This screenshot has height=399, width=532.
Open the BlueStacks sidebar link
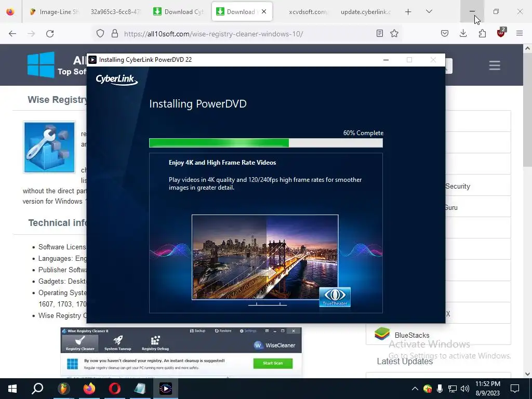(412, 335)
